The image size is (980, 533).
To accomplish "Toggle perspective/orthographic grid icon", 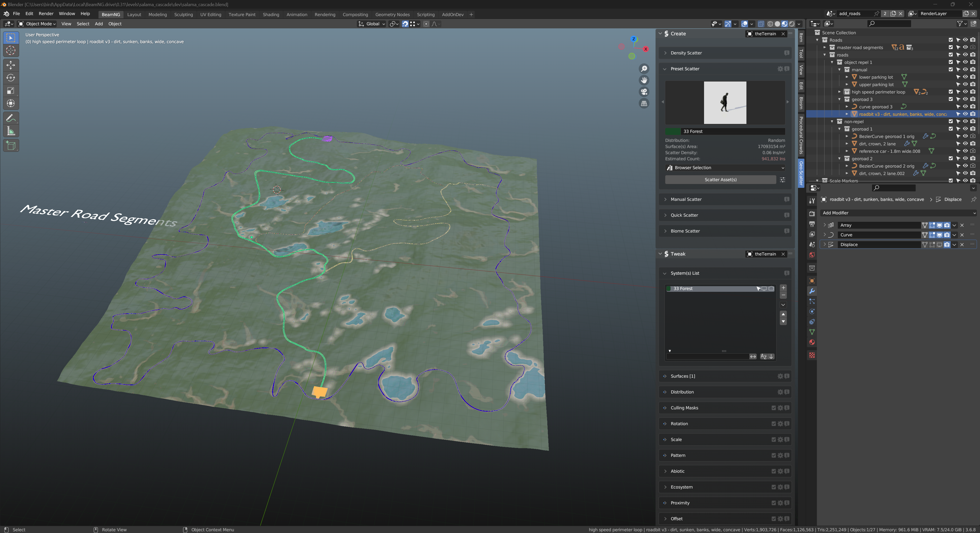I will 644,103.
